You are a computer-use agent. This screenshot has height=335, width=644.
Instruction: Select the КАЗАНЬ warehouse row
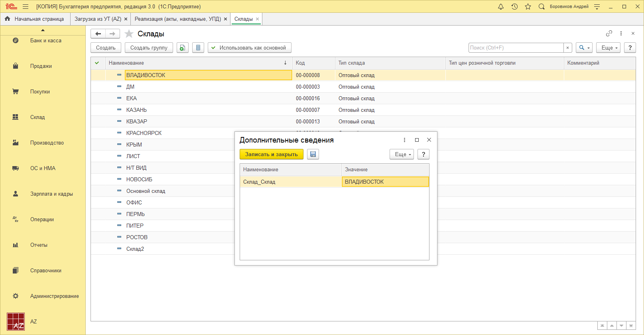click(136, 110)
